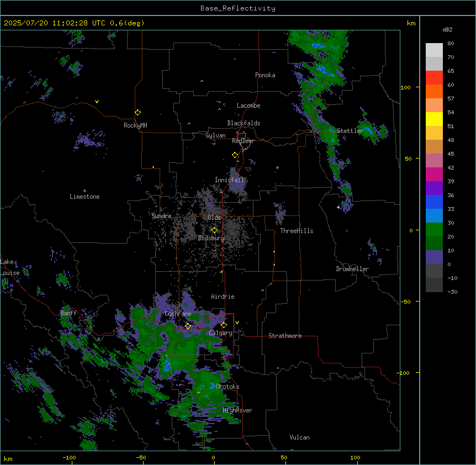Click yellow diamond marker below Cochrane label
This screenshot has height=465, width=476.
coord(188,326)
